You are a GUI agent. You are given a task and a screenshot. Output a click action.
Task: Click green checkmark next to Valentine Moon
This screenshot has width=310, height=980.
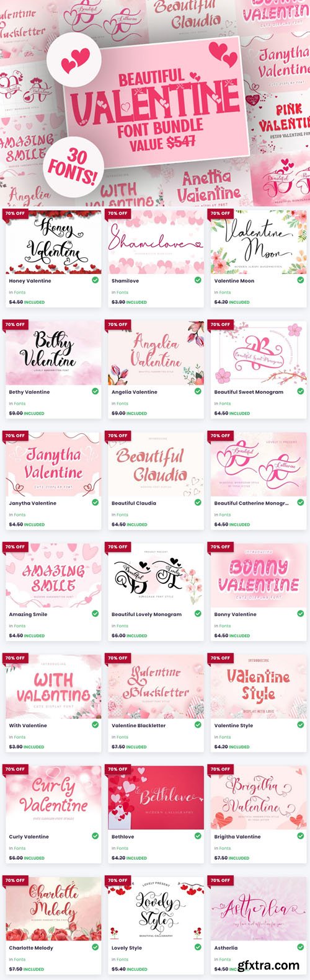[x=300, y=280]
